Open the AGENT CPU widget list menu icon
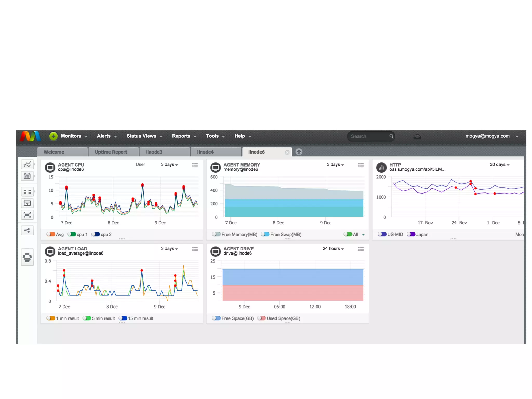The width and height of the screenshot is (532, 399). tap(195, 165)
